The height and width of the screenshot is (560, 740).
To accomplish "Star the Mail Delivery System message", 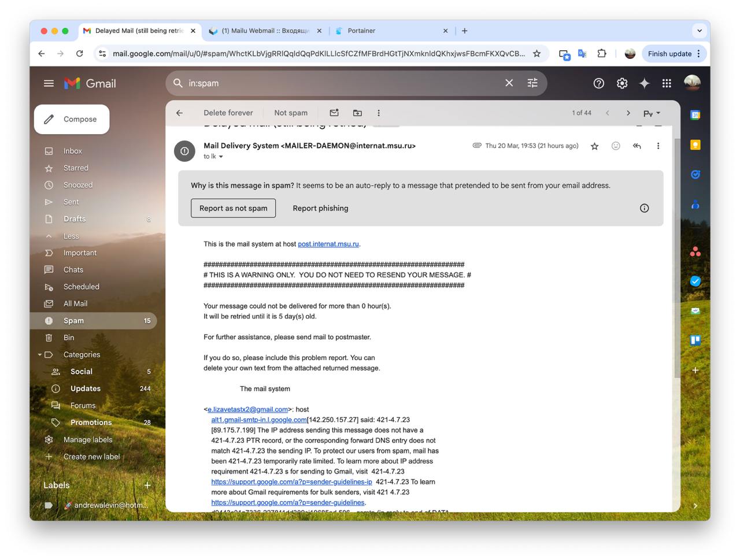I will 594,146.
